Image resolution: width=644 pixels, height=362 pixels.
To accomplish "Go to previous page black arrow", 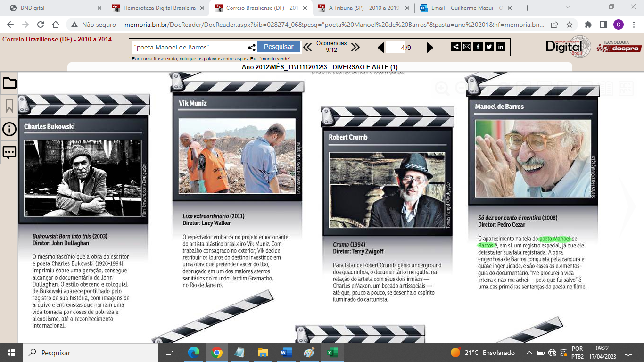I will [x=381, y=47].
